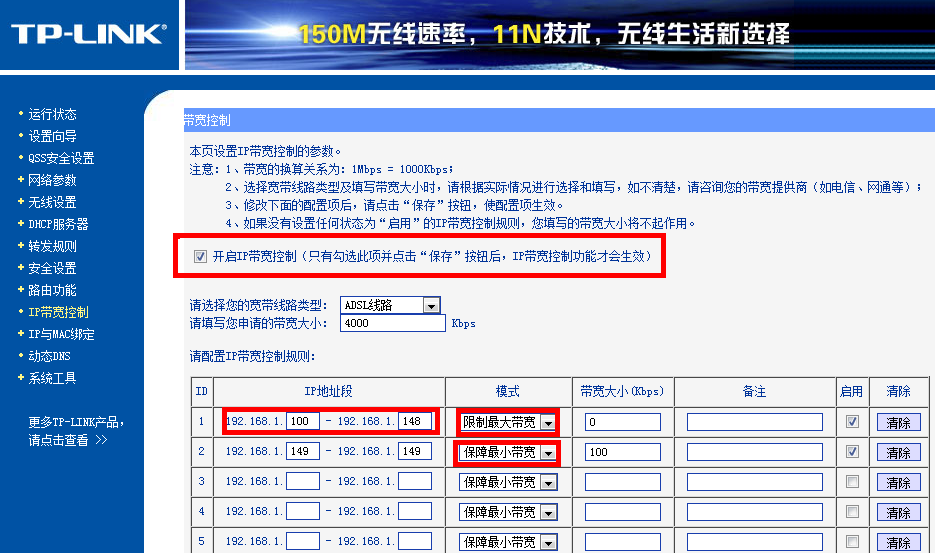Click the start IP field containing 100
The image size is (935, 553).
click(302, 421)
